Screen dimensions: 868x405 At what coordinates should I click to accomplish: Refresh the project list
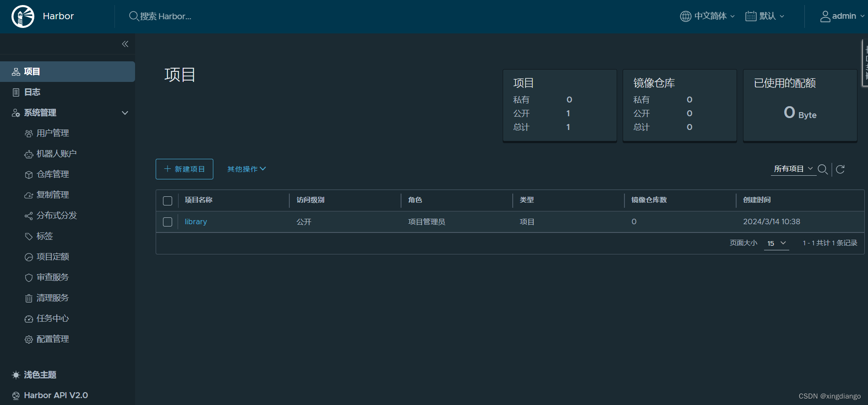(x=841, y=169)
